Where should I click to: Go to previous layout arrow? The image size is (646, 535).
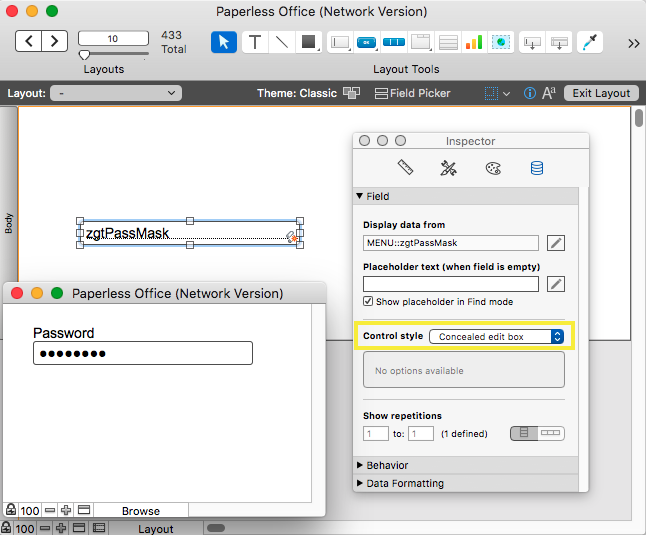(x=28, y=41)
